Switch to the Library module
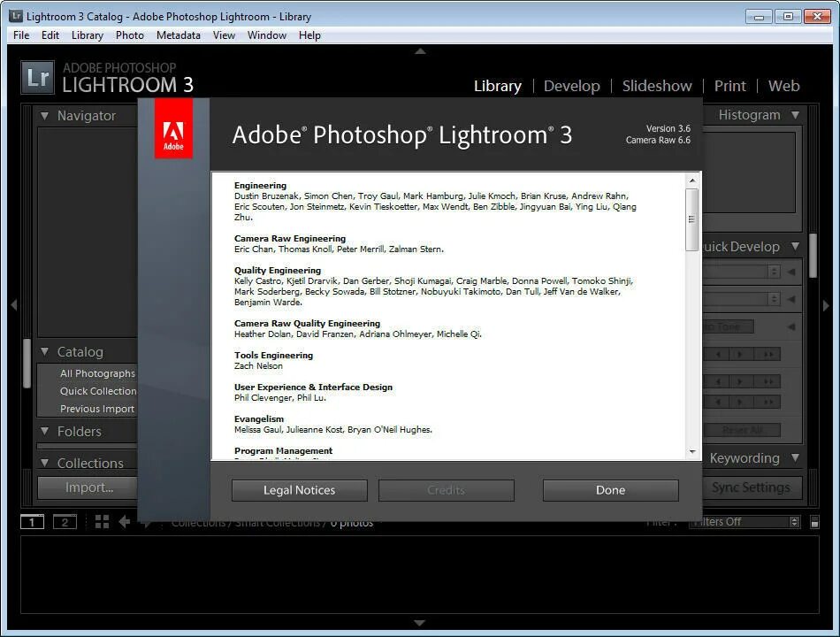 (x=498, y=86)
